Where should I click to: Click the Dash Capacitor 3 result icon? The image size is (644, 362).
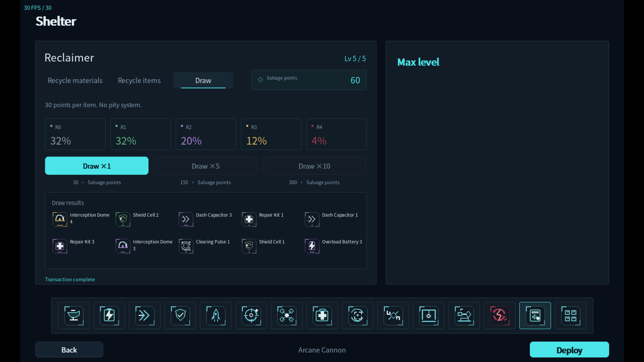coord(186,219)
